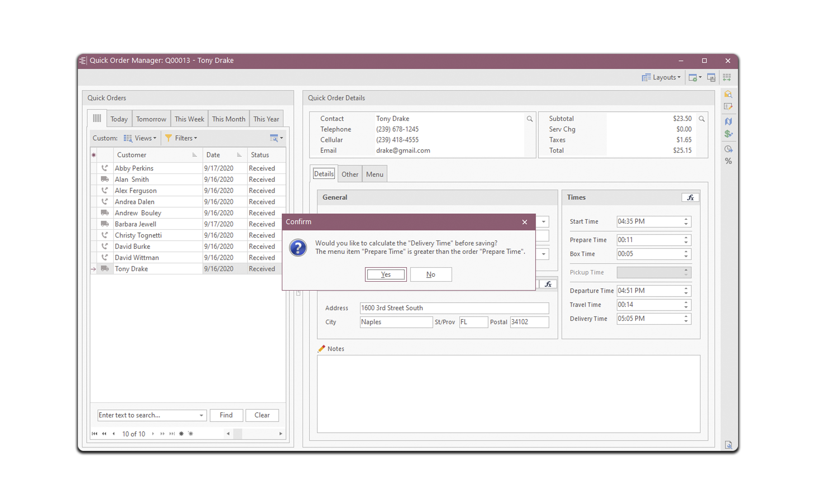
Task: Click the clock with arrow icon
Action: 728,149
